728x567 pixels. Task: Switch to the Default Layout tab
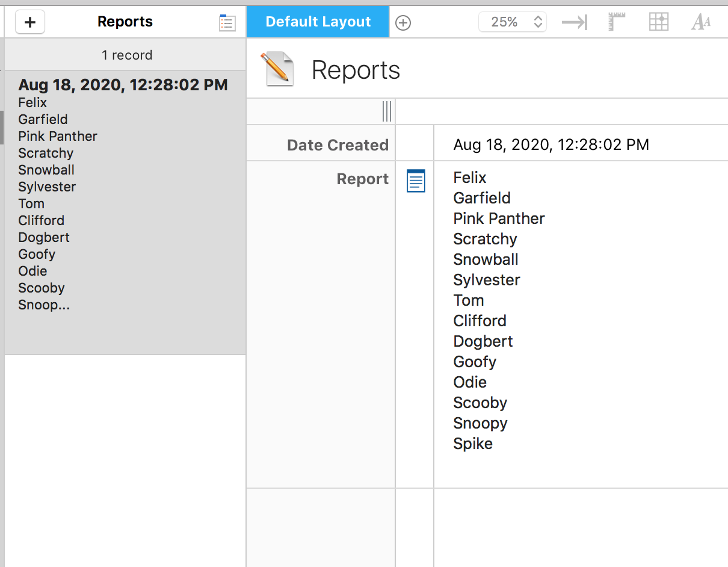[318, 22]
